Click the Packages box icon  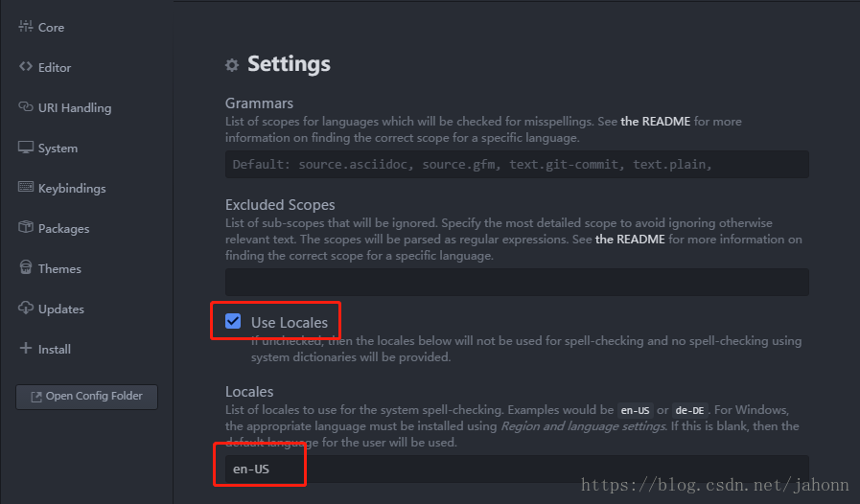25,227
